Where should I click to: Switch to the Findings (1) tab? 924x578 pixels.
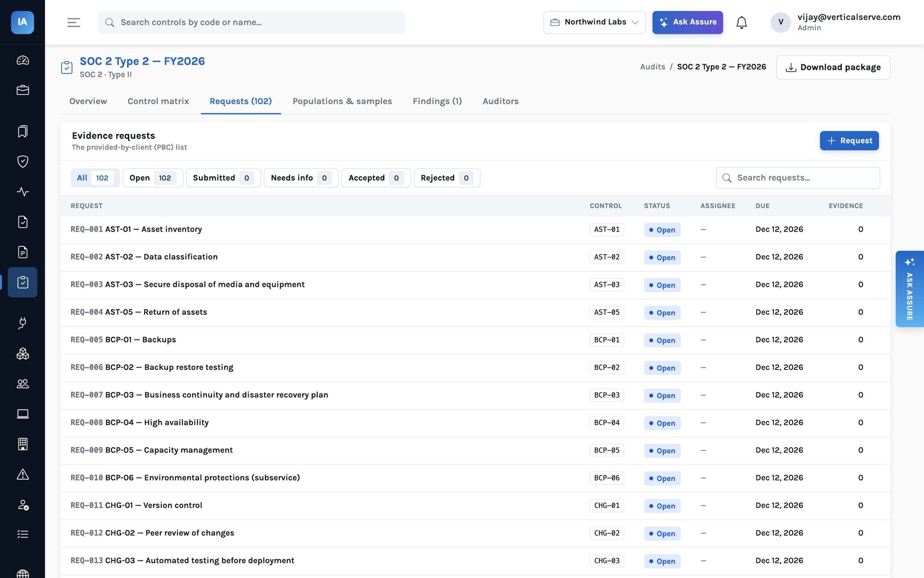tap(437, 101)
